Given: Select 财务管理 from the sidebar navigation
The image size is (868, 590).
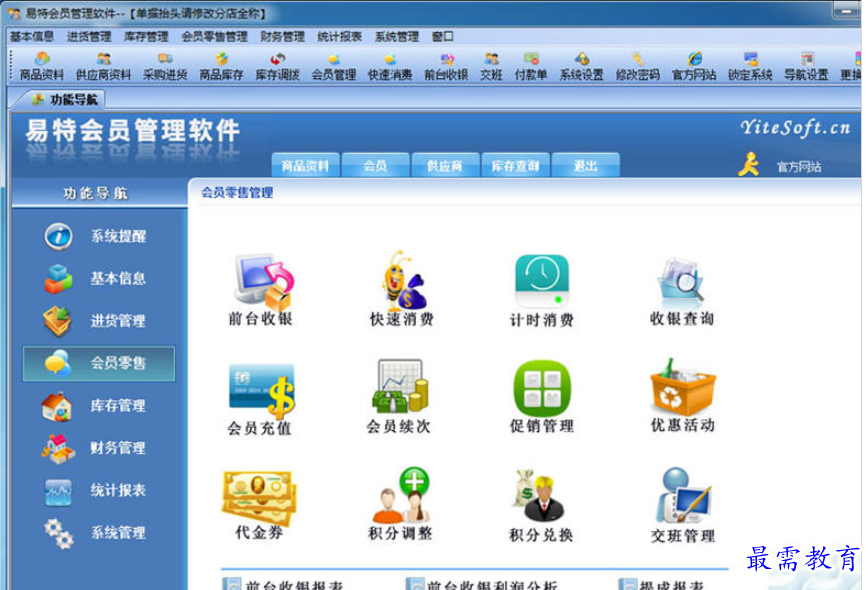Looking at the screenshot, I should pos(110,448).
